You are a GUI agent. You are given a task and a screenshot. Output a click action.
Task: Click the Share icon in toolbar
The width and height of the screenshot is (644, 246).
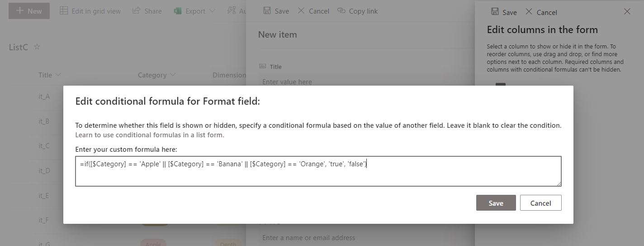click(x=136, y=10)
